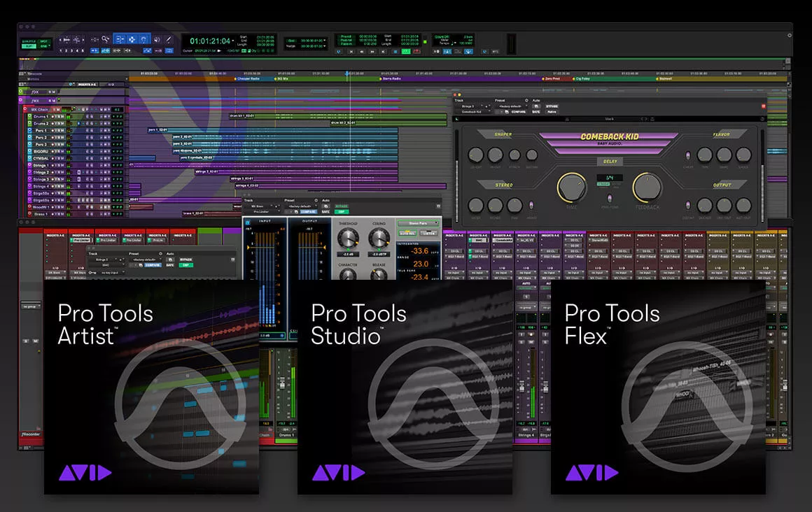
Task: Record-arm the Drums 1 track
Action: click(x=52, y=116)
